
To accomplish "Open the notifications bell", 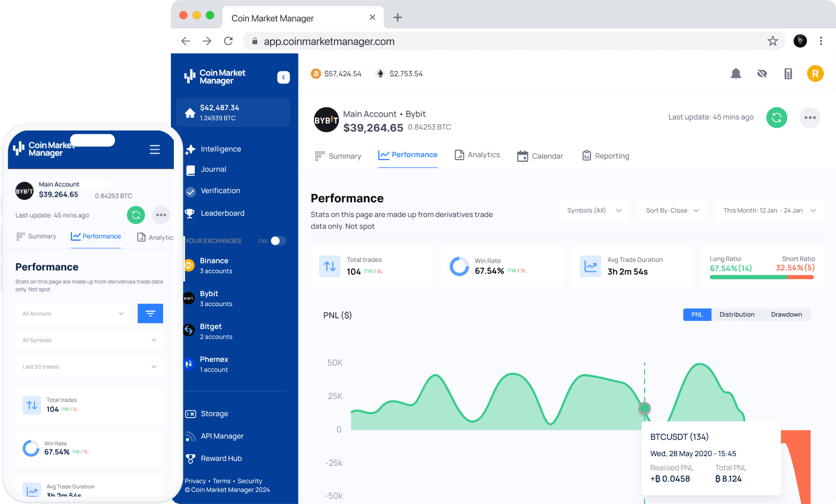I will 736,74.
